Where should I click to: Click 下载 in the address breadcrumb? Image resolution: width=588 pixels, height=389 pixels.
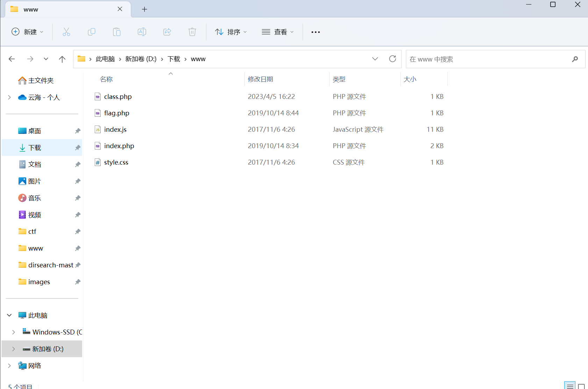(x=174, y=59)
